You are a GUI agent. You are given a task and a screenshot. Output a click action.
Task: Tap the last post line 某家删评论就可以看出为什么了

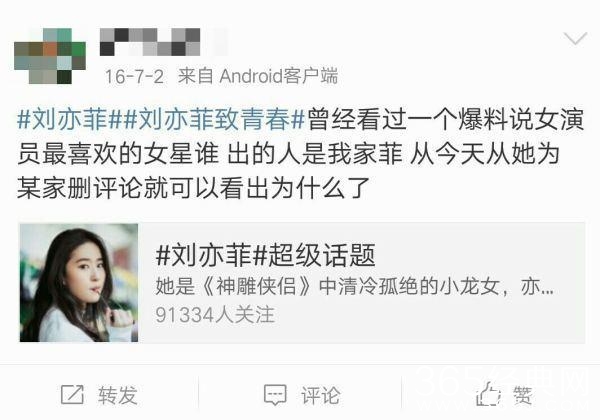[193, 188]
